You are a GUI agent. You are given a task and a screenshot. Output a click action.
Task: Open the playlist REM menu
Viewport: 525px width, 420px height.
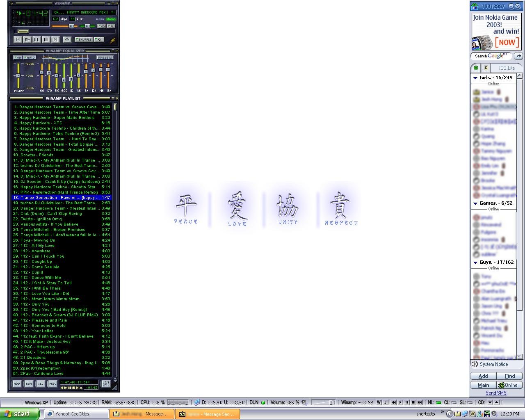[x=28, y=384]
